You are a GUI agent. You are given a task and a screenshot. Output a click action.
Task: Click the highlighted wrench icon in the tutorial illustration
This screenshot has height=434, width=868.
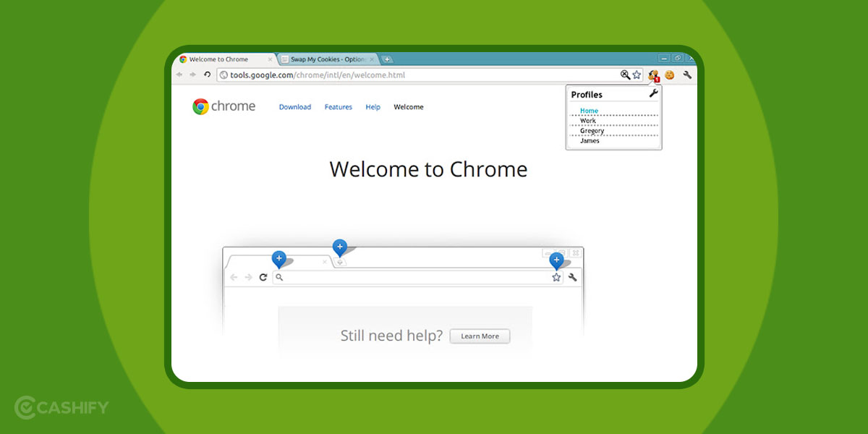coord(573,277)
